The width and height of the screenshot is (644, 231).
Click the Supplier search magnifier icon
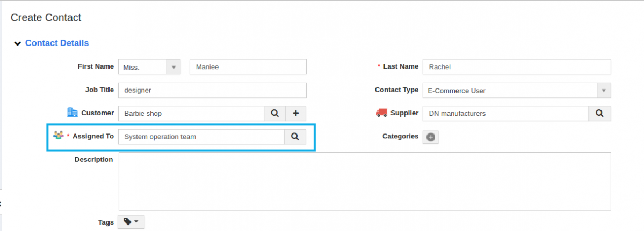click(599, 114)
